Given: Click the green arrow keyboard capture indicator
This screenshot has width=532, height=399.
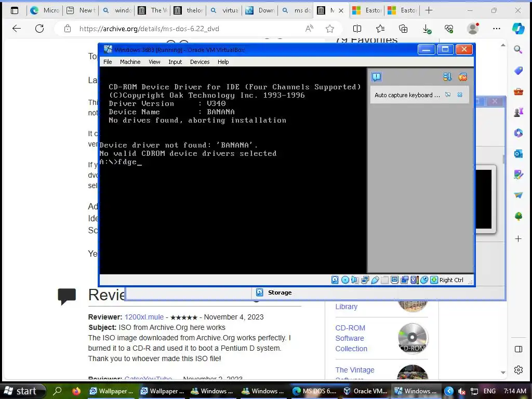Looking at the screenshot, I should [x=434, y=280].
